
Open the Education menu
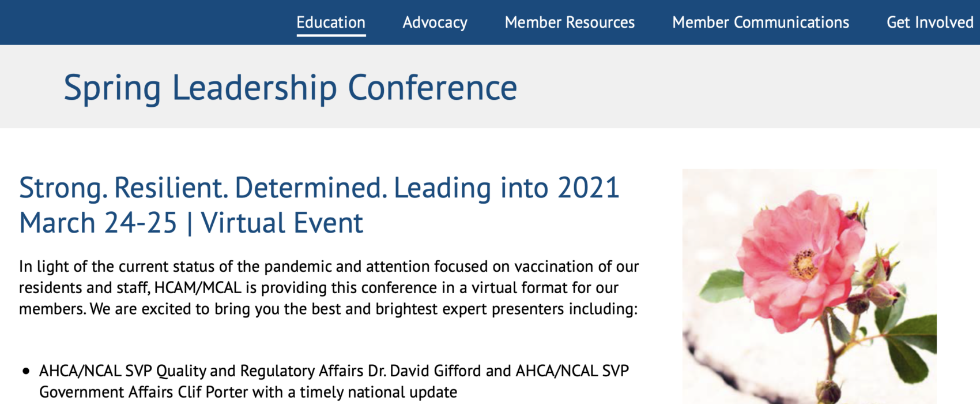tap(331, 23)
